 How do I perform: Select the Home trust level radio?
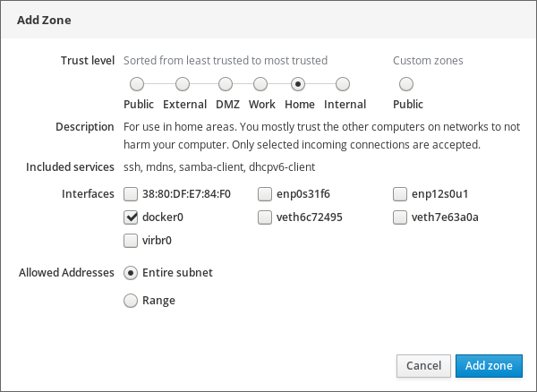point(297,84)
